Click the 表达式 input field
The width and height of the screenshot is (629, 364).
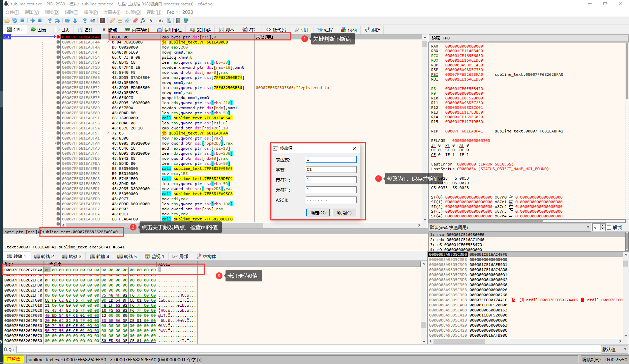(x=331, y=159)
